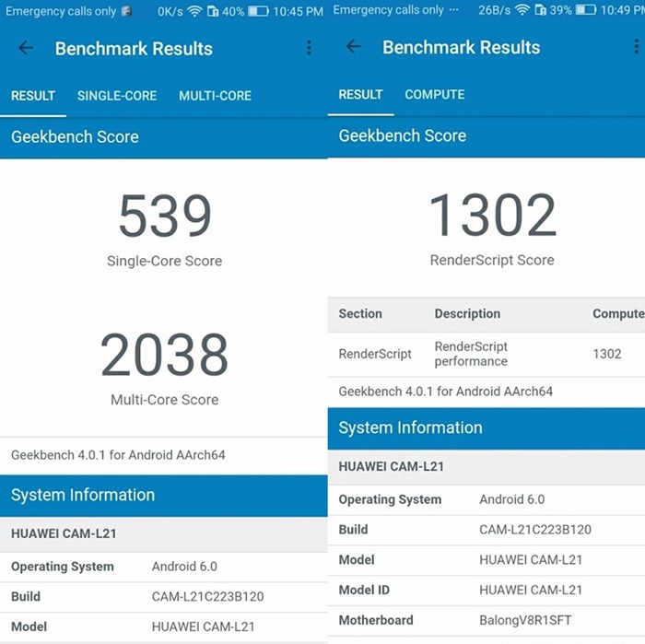This screenshot has height=644, width=645.
Task: Tap 0K/s network speed in left status bar
Action: (x=170, y=11)
